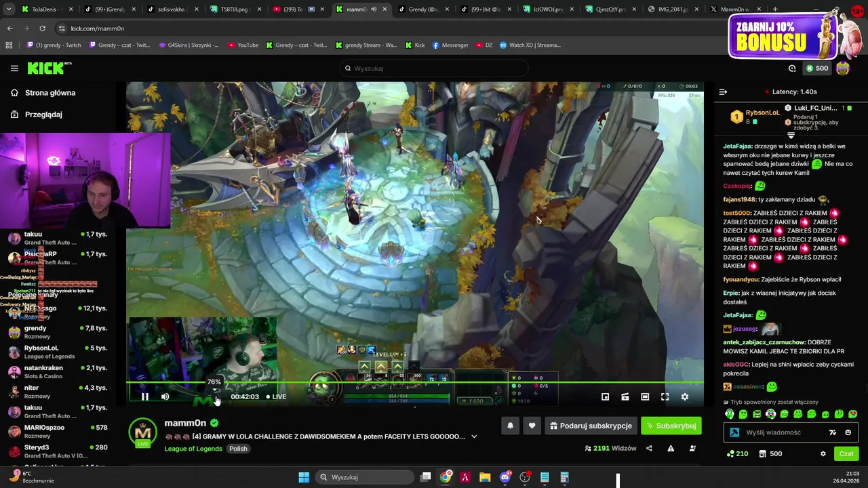868x488 pixels.
Task: Jump to LIVE in the player
Action: 276,396
